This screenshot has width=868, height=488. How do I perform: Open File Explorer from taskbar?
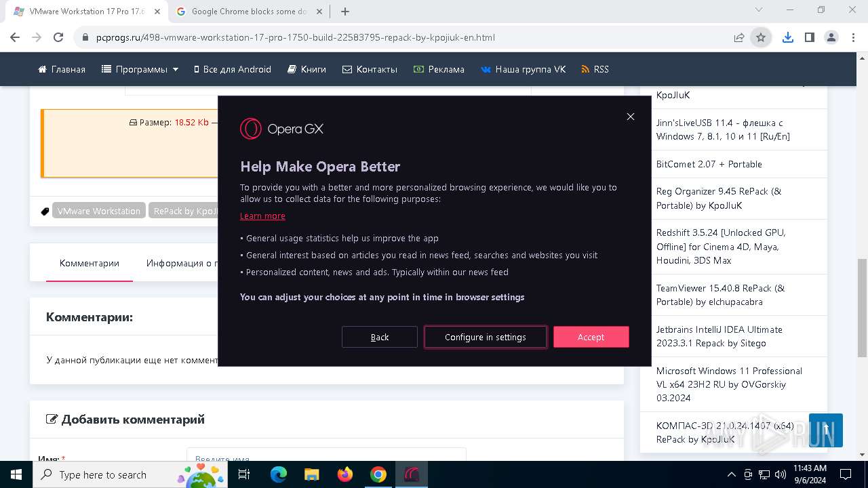(311, 474)
